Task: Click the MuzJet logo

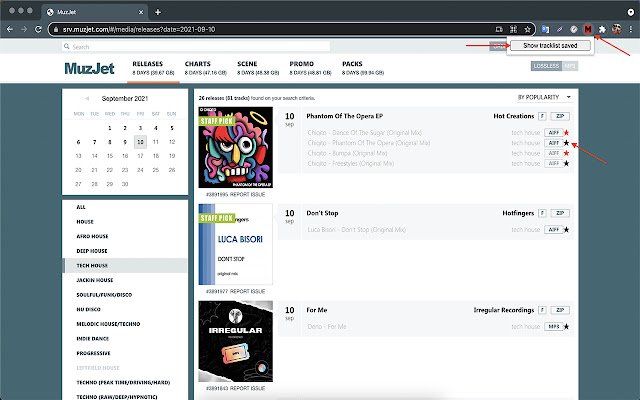Action: point(89,68)
